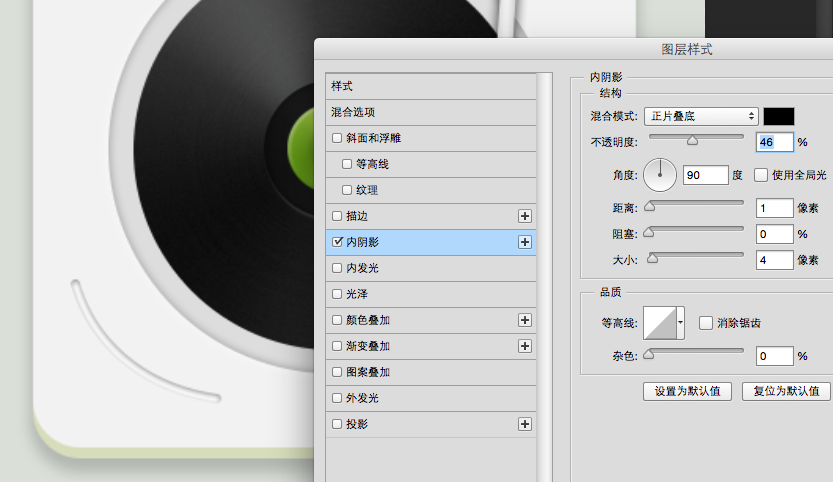Click the green center of the vinyl record
This screenshot has width=833, height=482.
(301, 148)
